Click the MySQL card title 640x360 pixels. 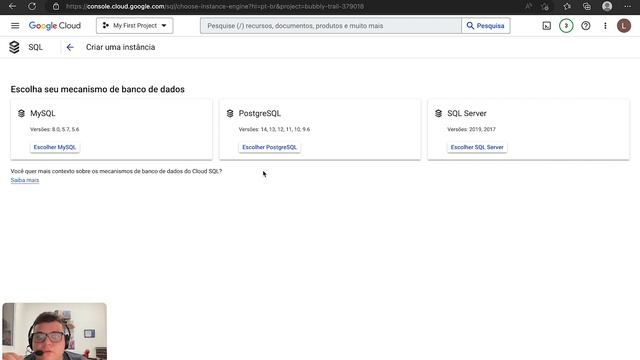pos(42,113)
